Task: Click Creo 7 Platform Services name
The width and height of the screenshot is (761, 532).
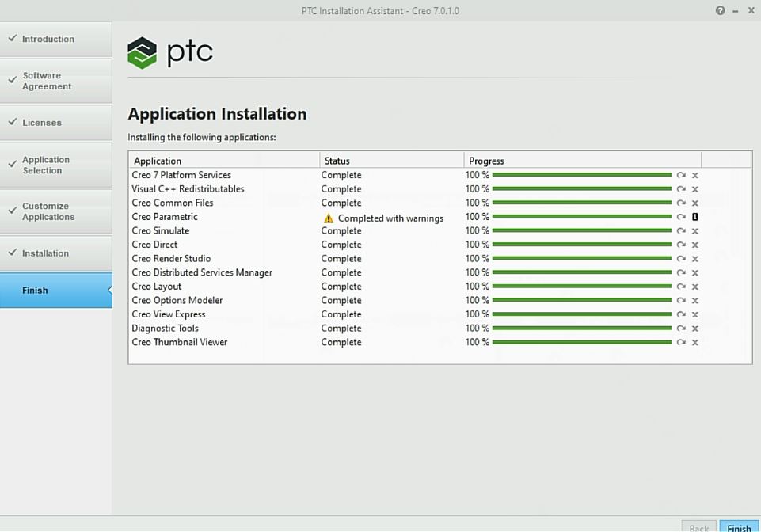Action: coord(181,175)
